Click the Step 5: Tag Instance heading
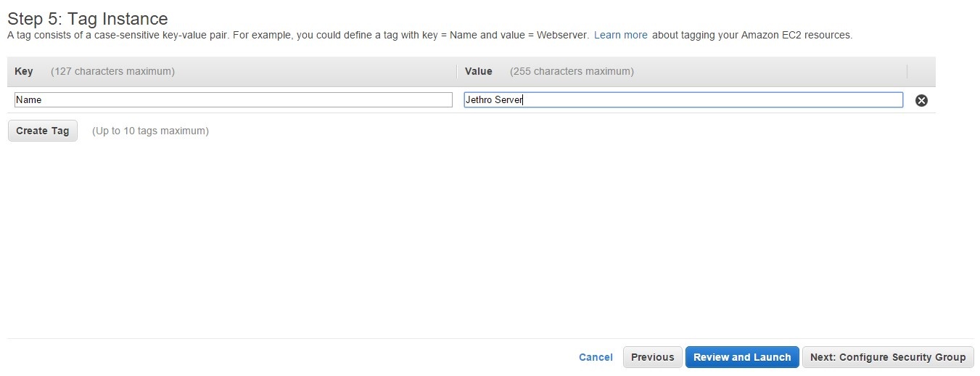 pyautogui.click(x=87, y=18)
